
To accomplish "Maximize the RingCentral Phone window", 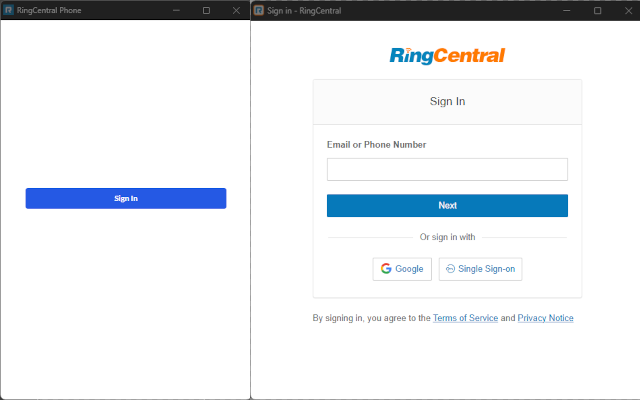I will [206, 10].
